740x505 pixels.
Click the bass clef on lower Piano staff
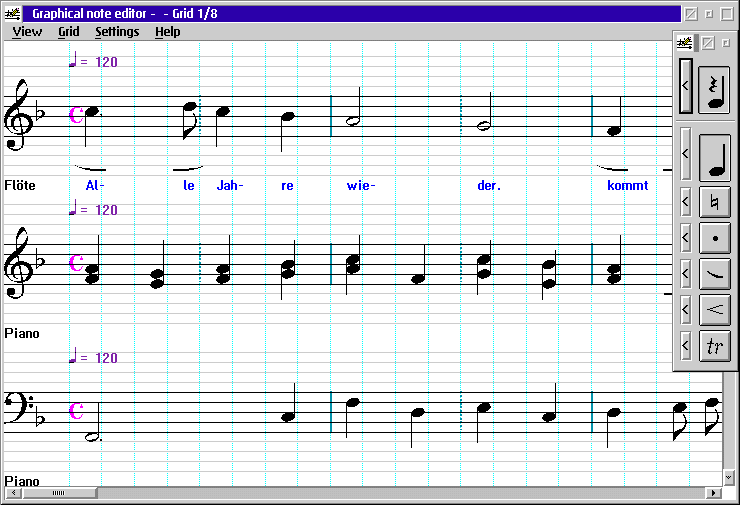18,407
